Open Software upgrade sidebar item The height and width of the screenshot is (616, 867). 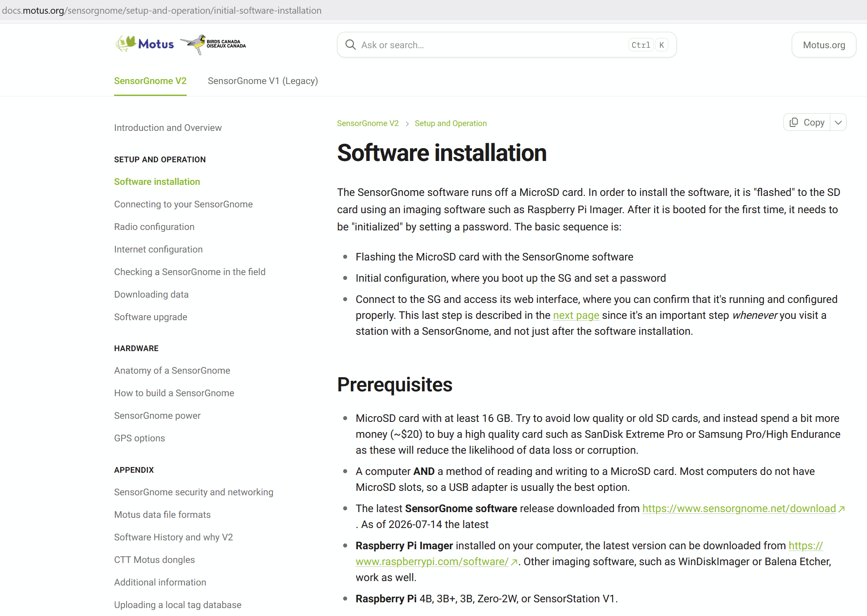tap(150, 317)
